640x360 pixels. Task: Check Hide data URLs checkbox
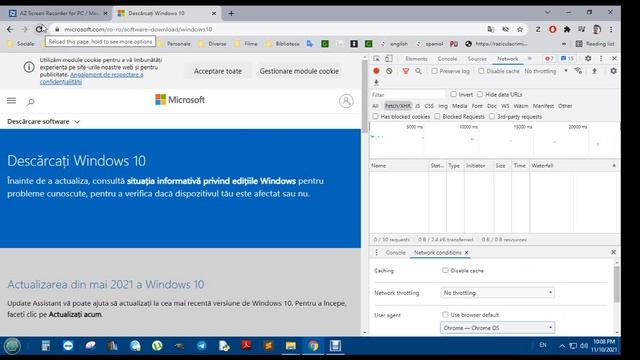[480, 94]
